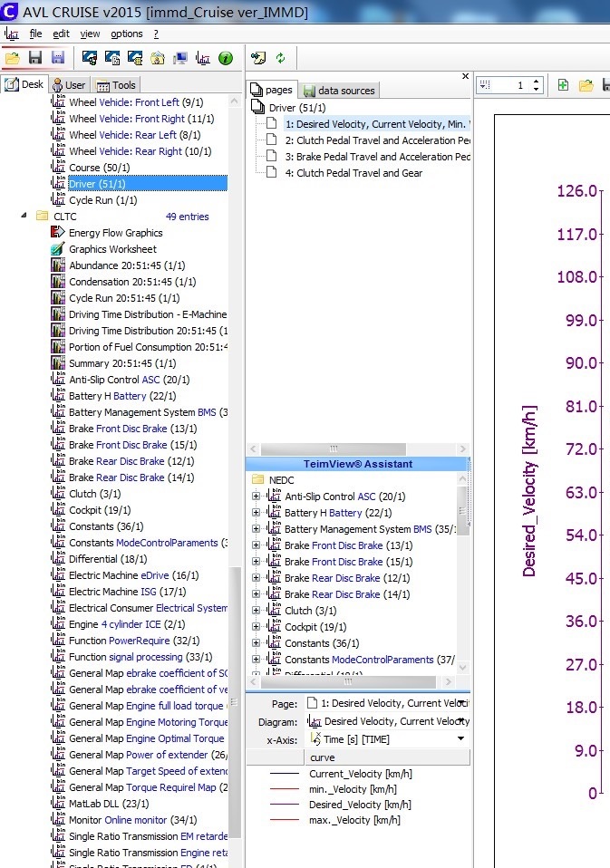This screenshot has width=610, height=868.
Task: Select the Desk tab
Action: (24, 84)
